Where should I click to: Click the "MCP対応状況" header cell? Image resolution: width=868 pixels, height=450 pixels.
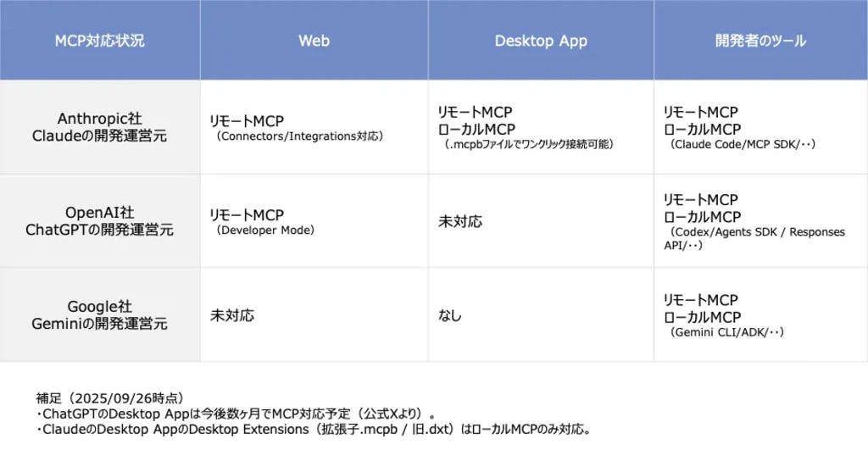tap(99, 41)
